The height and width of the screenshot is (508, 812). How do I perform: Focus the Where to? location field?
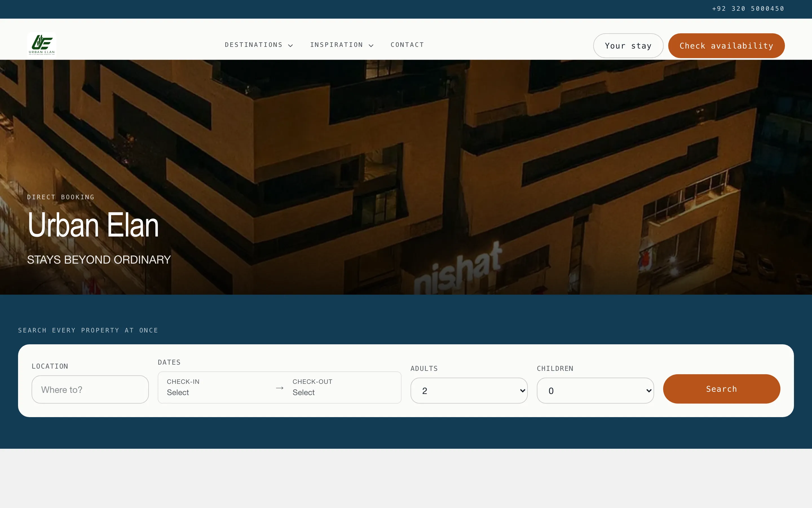click(x=90, y=389)
